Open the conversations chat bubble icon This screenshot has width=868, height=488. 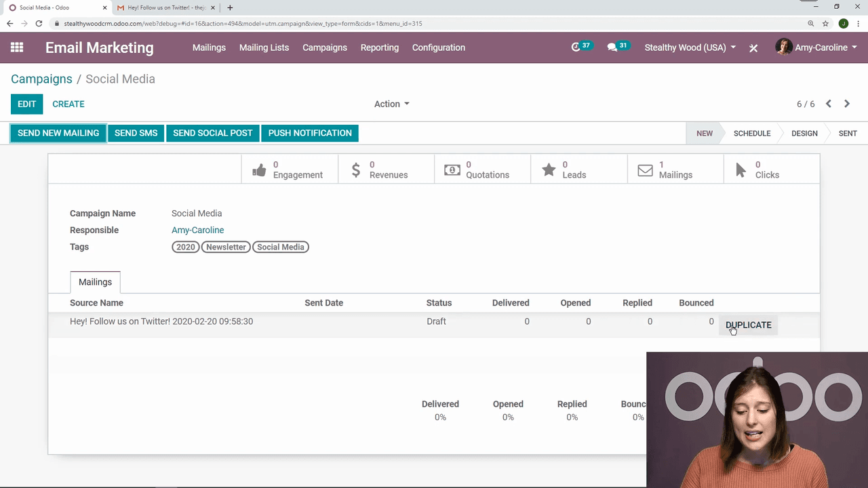[x=612, y=47]
